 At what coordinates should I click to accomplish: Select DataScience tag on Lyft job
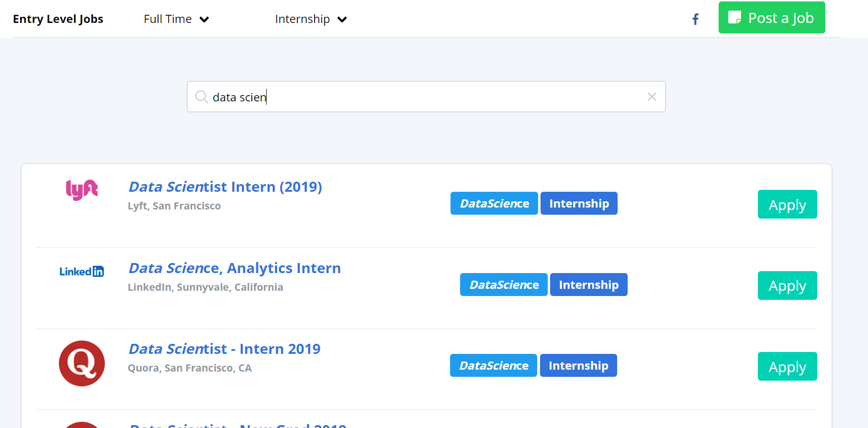point(494,204)
